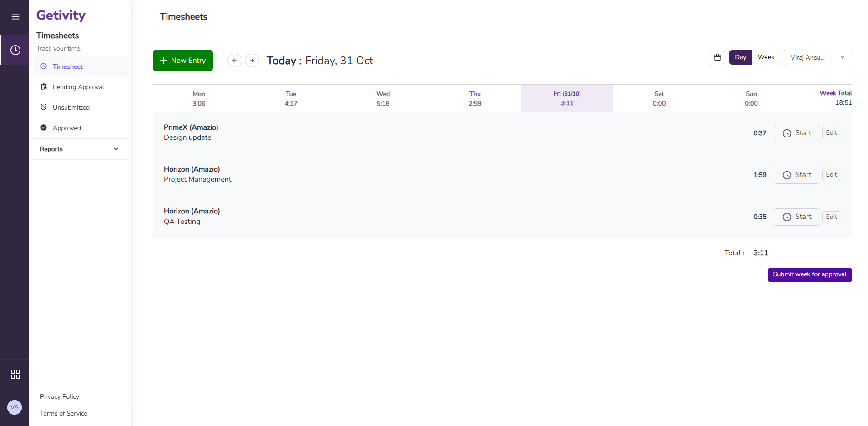868x426 pixels.
Task: Click the day Total 3:11 value
Action: [x=761, y=253]
